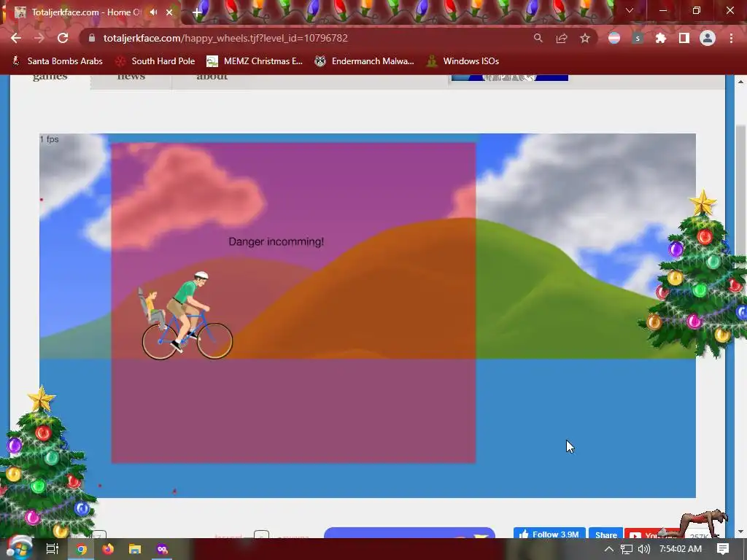Launch Firefox from taskbar
The image size is (747, 560).
click(108, 549)
